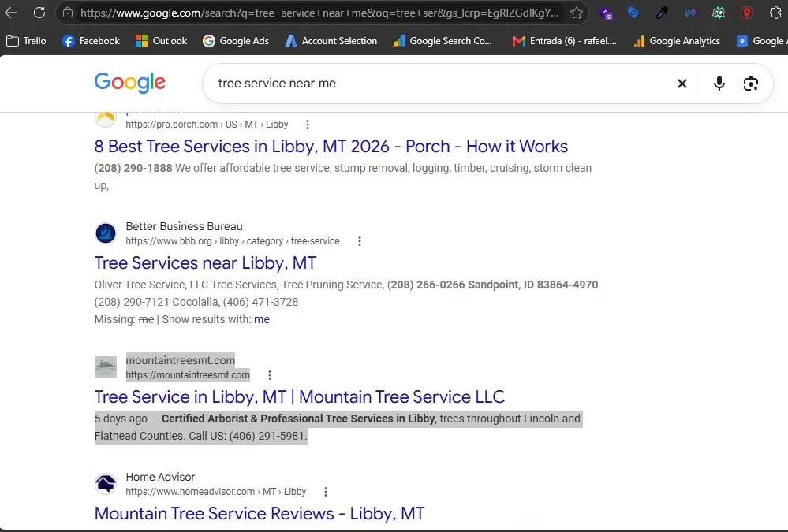The width and height of the screenshot is (788, 532).
Task: Open the Account Selection bookmark
Action: point(331,41)
